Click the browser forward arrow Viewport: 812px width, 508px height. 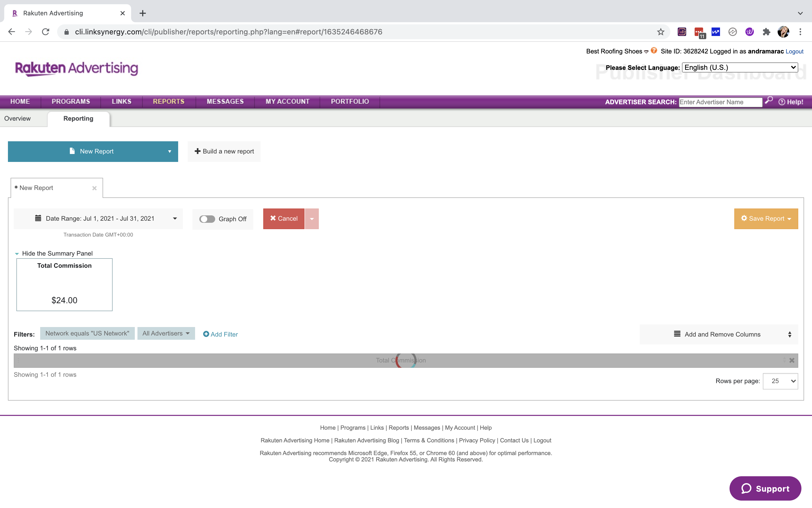click(x=29, y=31)
